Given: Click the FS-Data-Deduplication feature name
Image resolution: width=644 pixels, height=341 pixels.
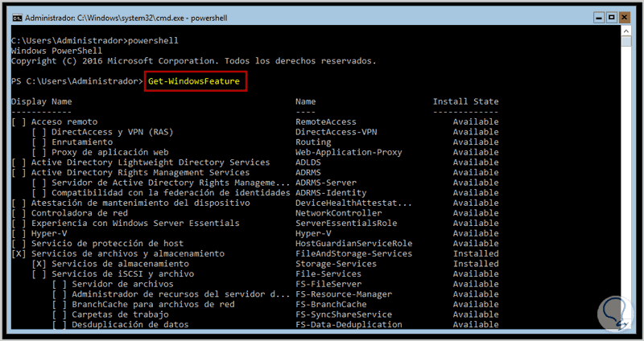Looking at the screenshot, I should coord(349,325).
